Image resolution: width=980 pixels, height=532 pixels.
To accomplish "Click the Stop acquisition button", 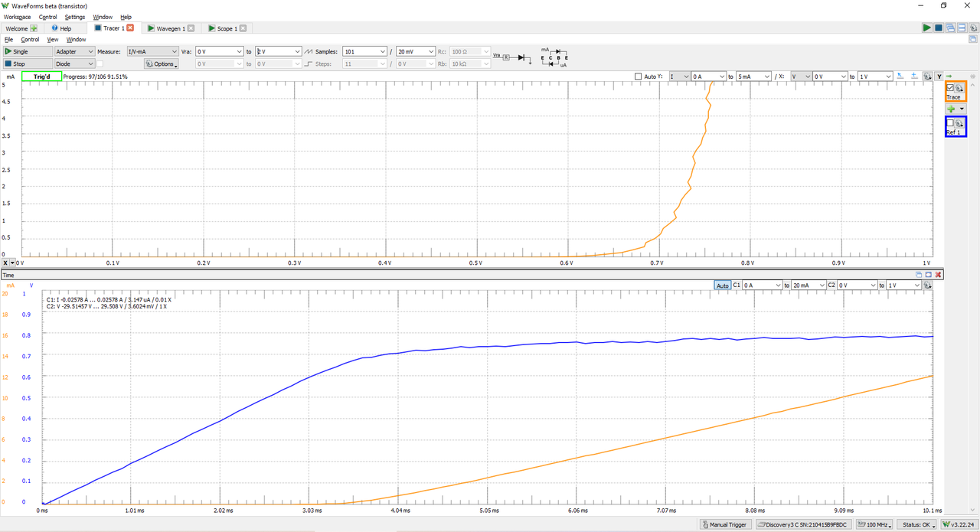I will click(x=26, y=64).
